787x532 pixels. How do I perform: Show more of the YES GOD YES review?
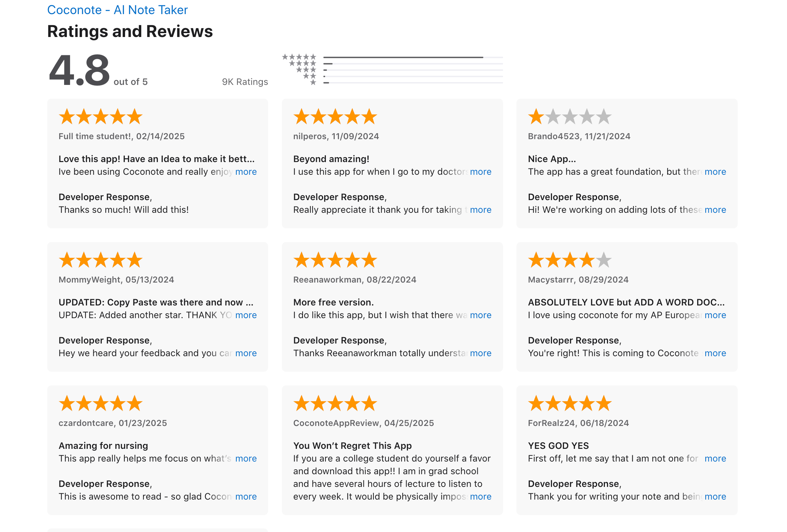click(715, 458)
